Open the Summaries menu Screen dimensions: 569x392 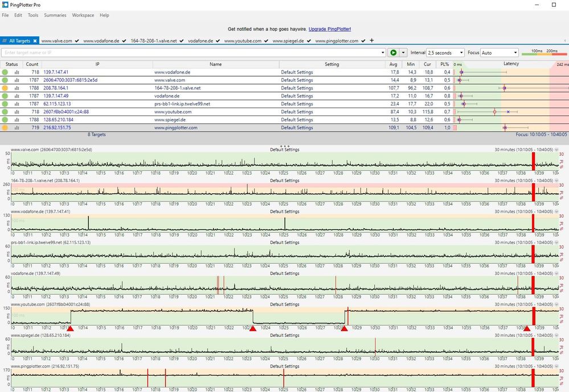[x=55, y=15]
